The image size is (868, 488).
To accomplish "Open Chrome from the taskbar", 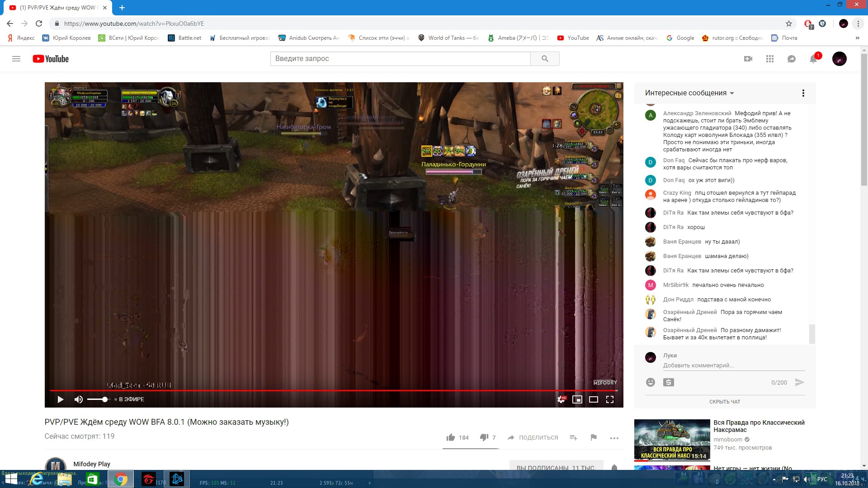I will point(121,479).
